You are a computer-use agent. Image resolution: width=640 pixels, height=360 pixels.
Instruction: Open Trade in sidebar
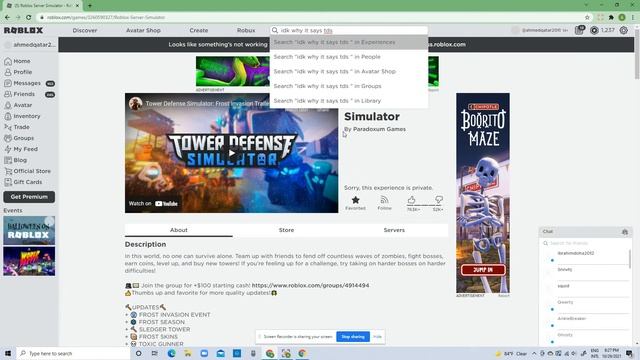pos(21,127)
